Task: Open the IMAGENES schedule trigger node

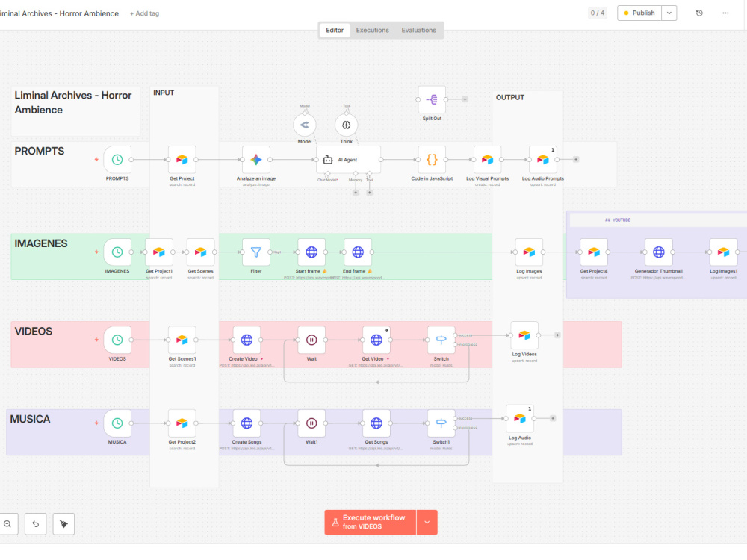Action: pyautogui.click(x=117, y=252)
